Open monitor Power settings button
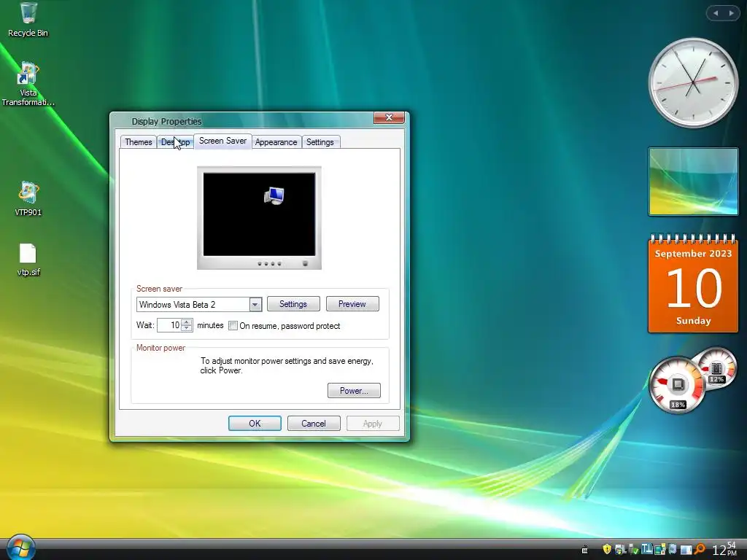The width and height of the screenshot is (747, 560). coord(354,391)
